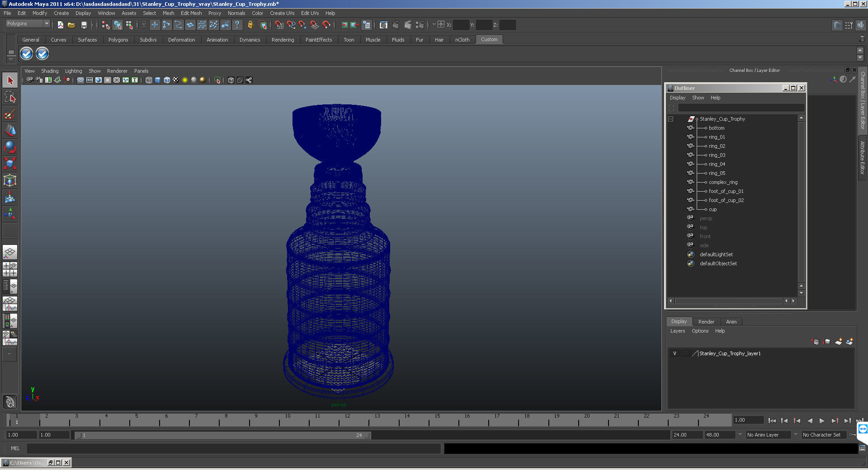
Task: Open the No Anim Layer dropdown arrow
Action: coord(740,435)
